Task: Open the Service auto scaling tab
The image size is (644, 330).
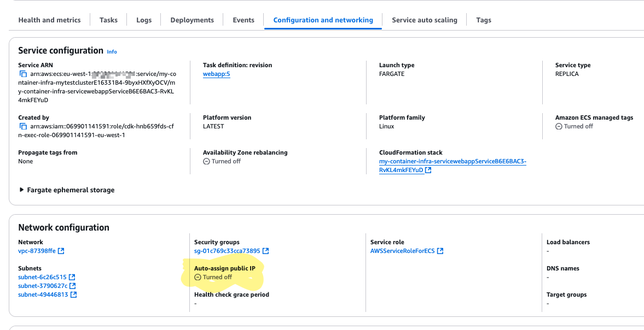Action: coord(424,20)
